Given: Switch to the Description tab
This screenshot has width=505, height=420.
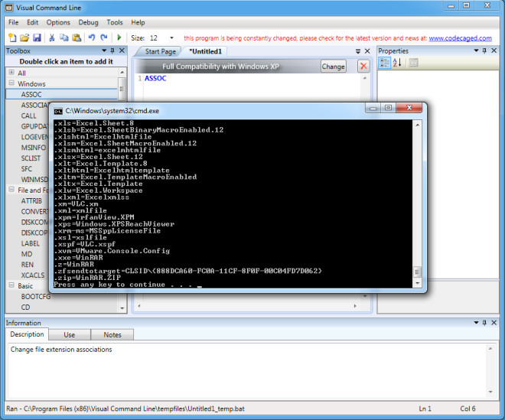Looking at the screenshot, I should [27, 334].
